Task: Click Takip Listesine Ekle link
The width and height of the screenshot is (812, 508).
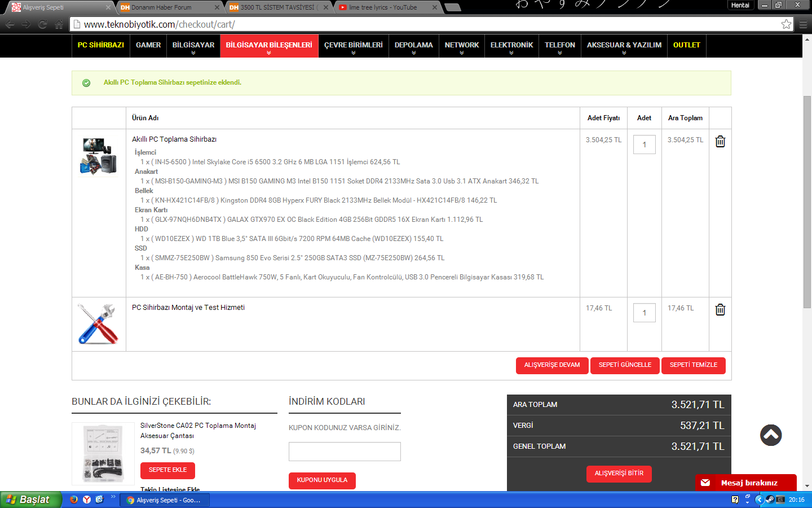Action: coord(170,489)
